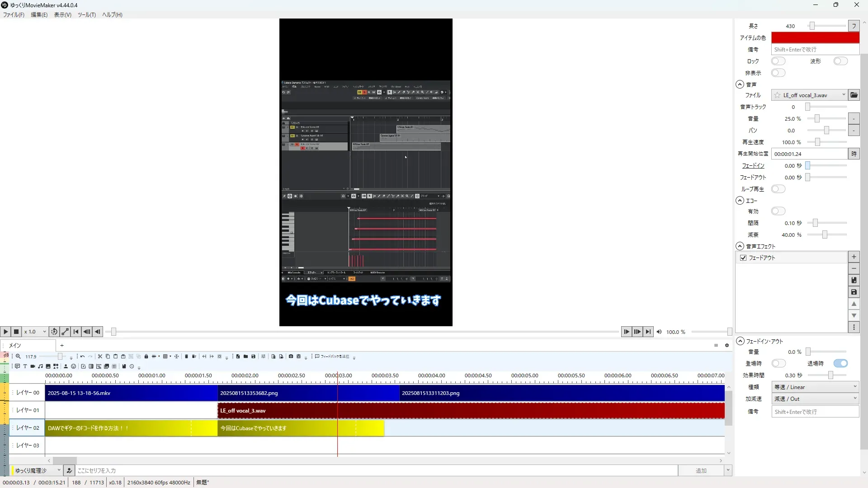Image resolution: width=868 pixels, height=488 pixels.
Task: Open the ツール(T) menu
Action: point(86,14)
